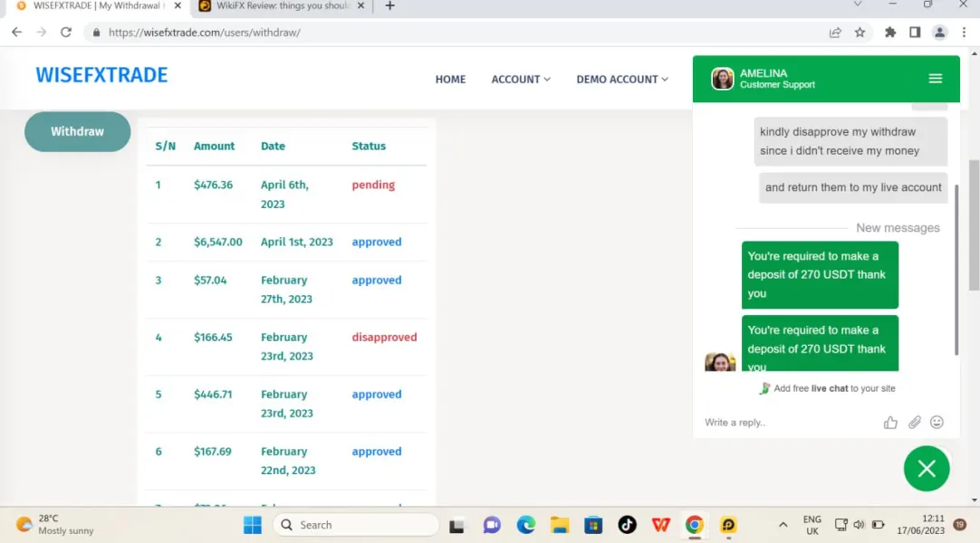Open File Explorer from taskbar
This screenshot has width=980, height=543.
(x=560, y=526)
